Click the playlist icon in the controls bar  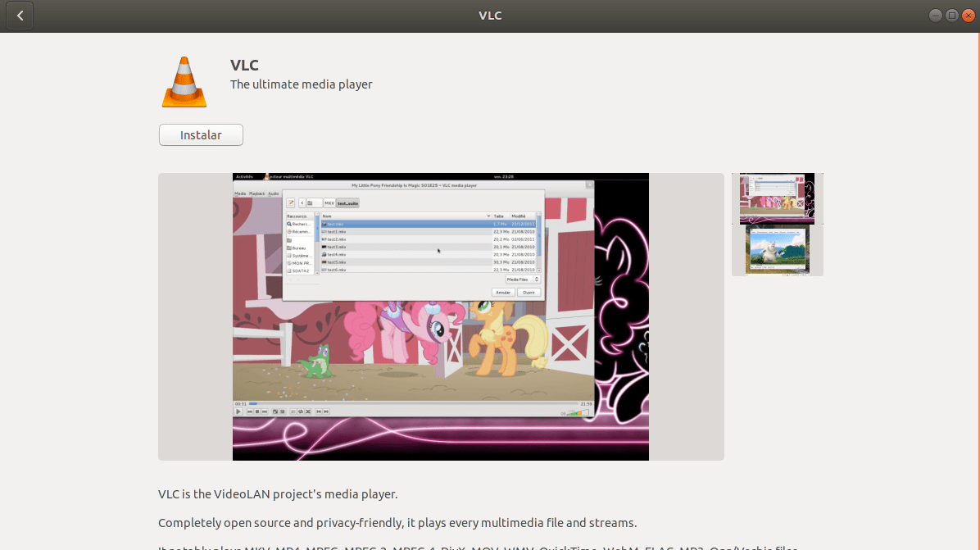295,411
